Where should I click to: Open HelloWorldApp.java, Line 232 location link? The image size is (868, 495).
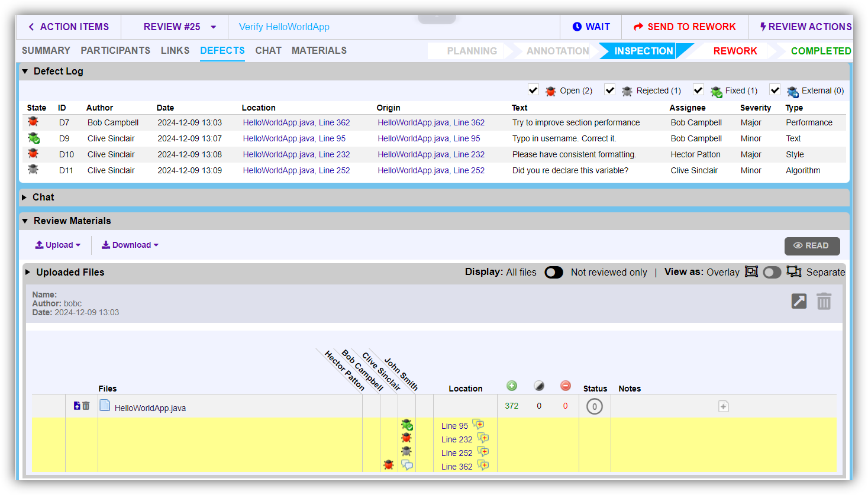pyautogui.click(x=296, y=154)
